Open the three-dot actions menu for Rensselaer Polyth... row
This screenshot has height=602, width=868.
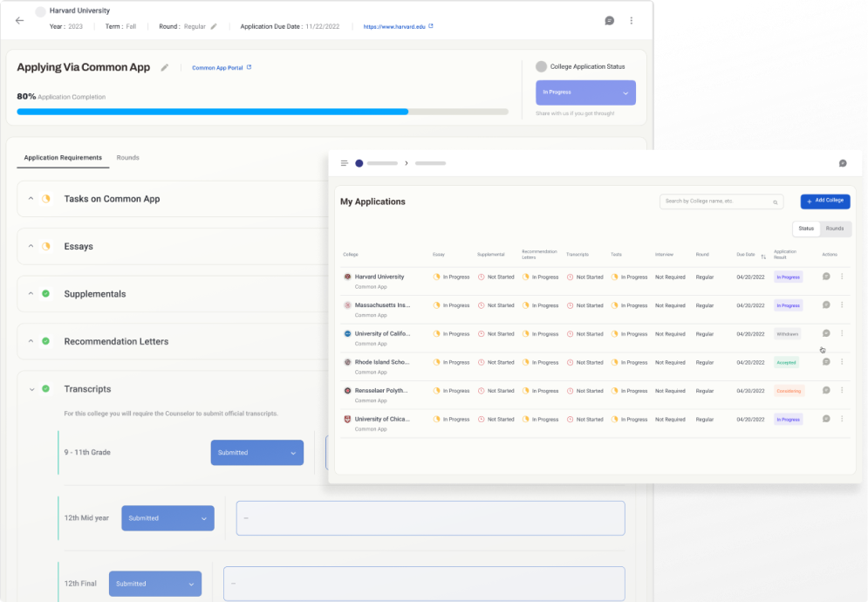pyautogui.click(x=842, y=391)
